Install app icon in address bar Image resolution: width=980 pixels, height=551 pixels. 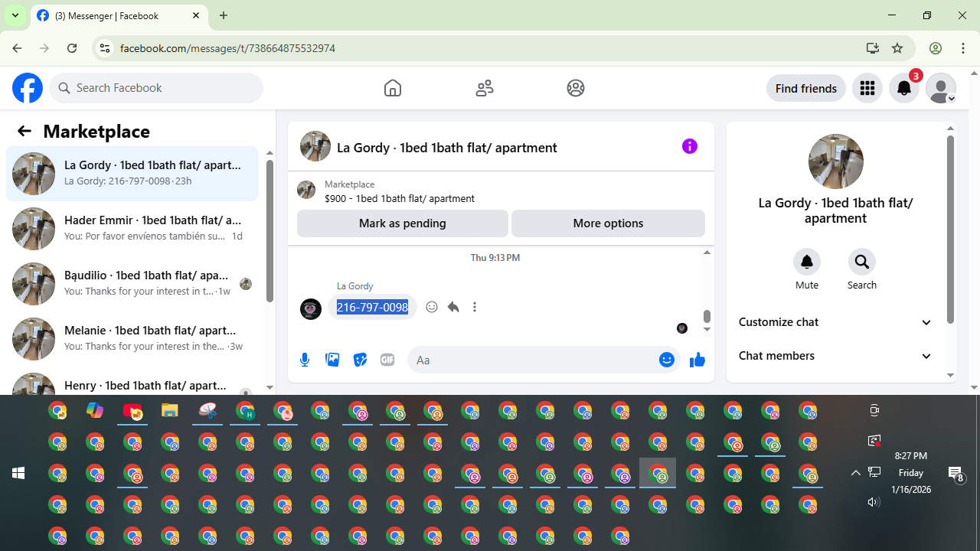[x=872, y=48]
